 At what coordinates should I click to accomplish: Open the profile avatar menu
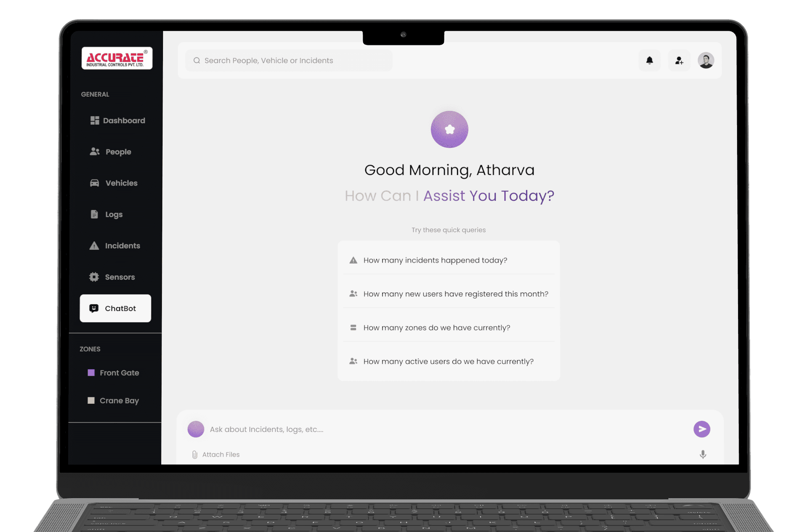coord(706,61)
